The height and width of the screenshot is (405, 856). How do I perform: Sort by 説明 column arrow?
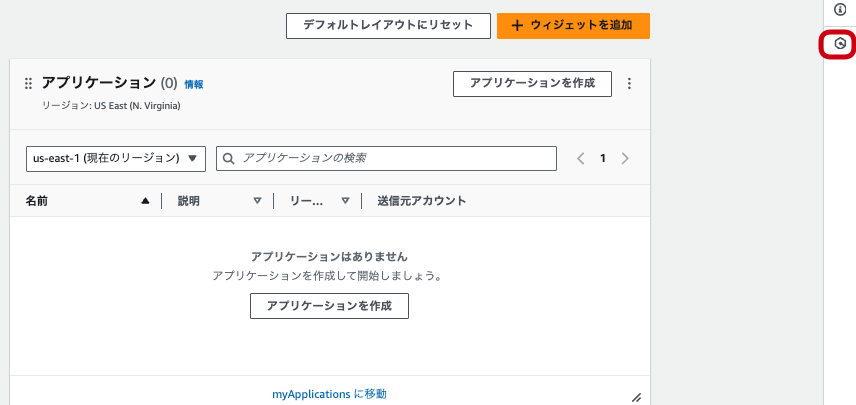(x=257, y=201)
